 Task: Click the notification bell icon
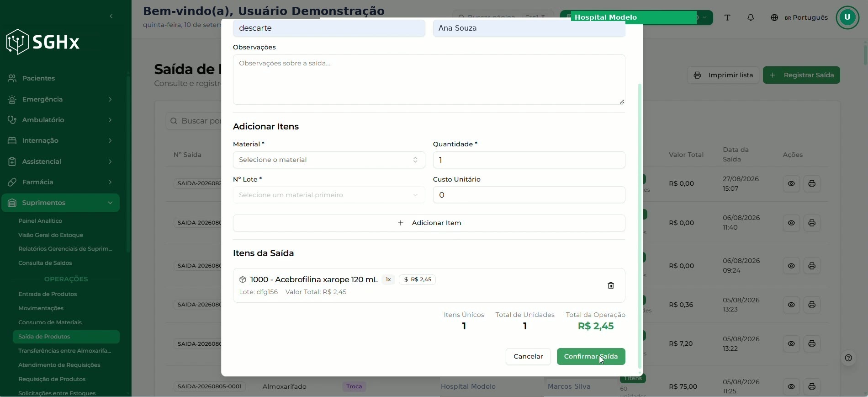tap(751, 17)
